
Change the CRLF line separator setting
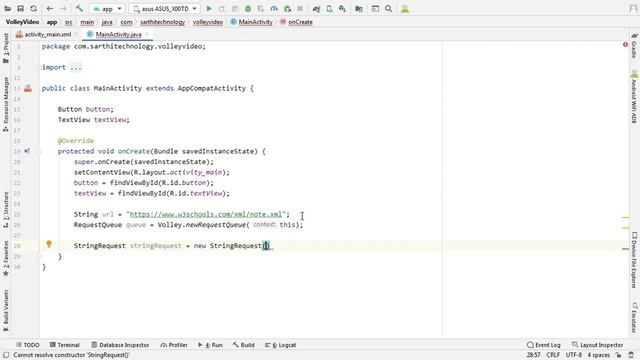[x=553, y=355]
